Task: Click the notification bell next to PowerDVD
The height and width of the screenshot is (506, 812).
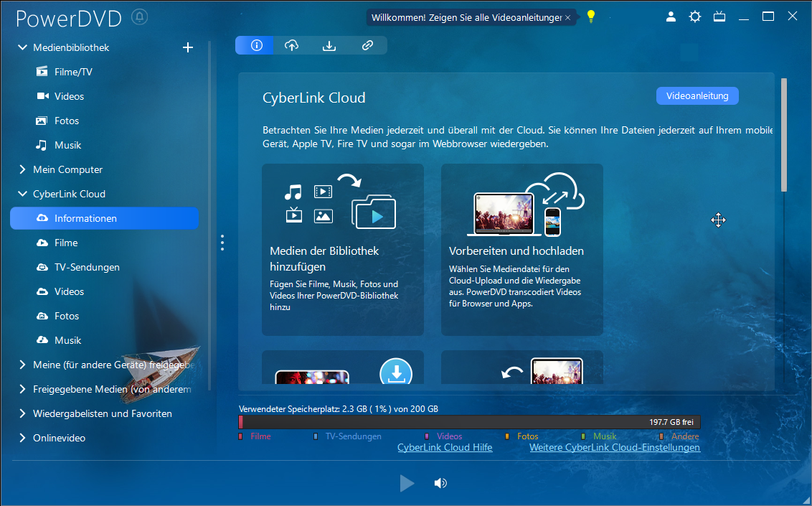Action: (x=139, y=17)
